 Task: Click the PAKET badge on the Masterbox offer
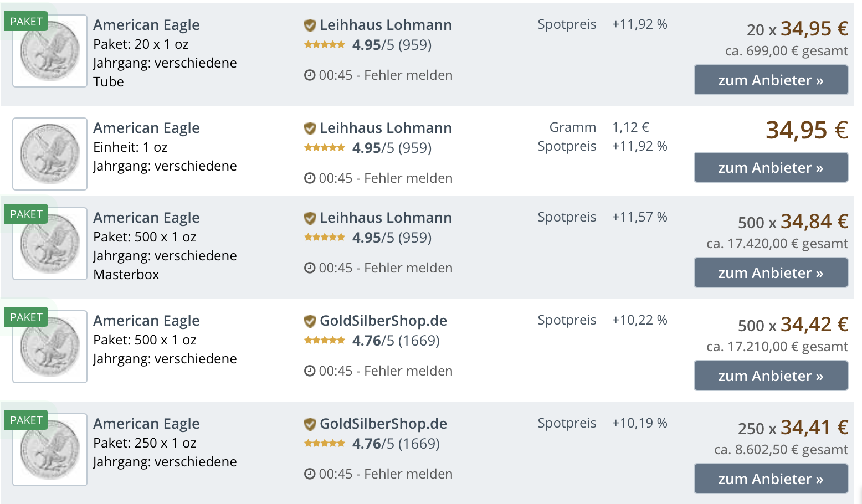click(26, 214)
